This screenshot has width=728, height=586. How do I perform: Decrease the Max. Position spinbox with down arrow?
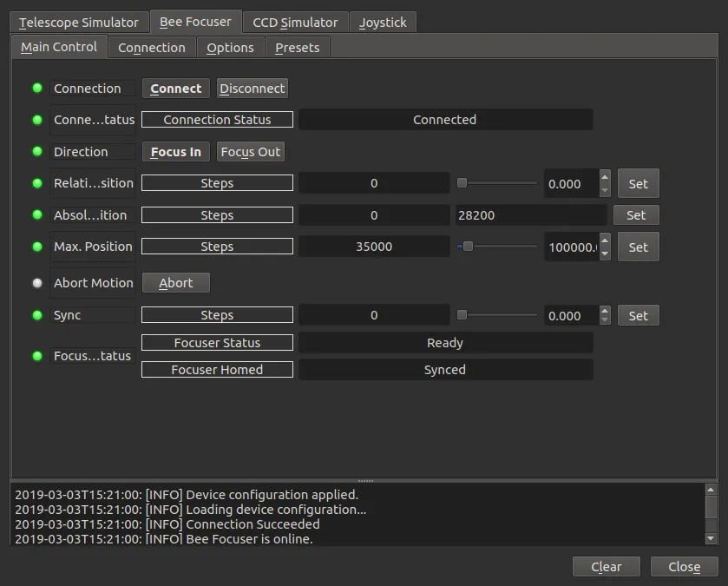[605, 253]
